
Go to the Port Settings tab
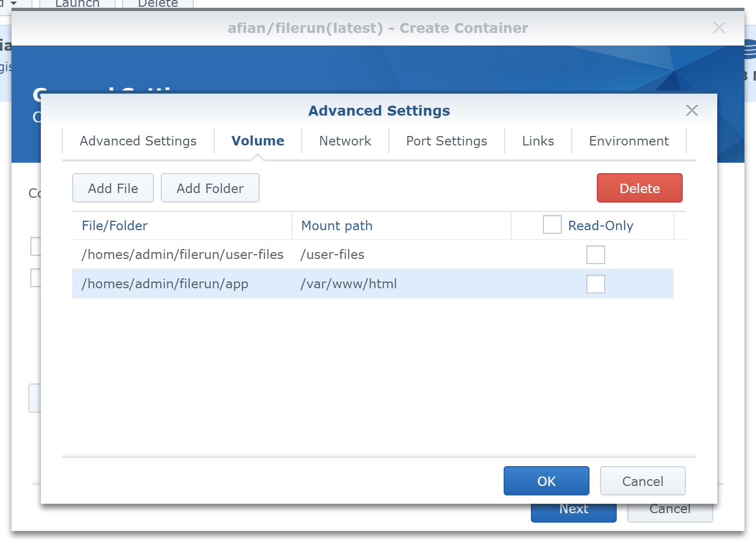(446, 141)
